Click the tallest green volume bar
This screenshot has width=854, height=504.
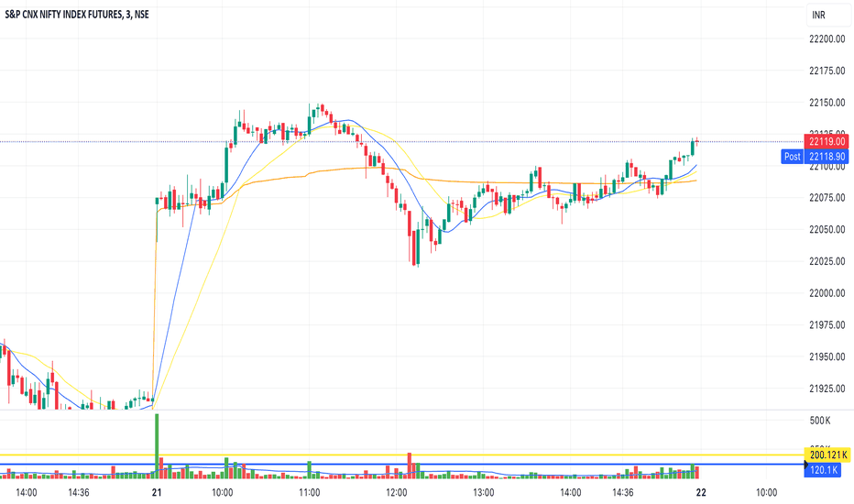157,445
